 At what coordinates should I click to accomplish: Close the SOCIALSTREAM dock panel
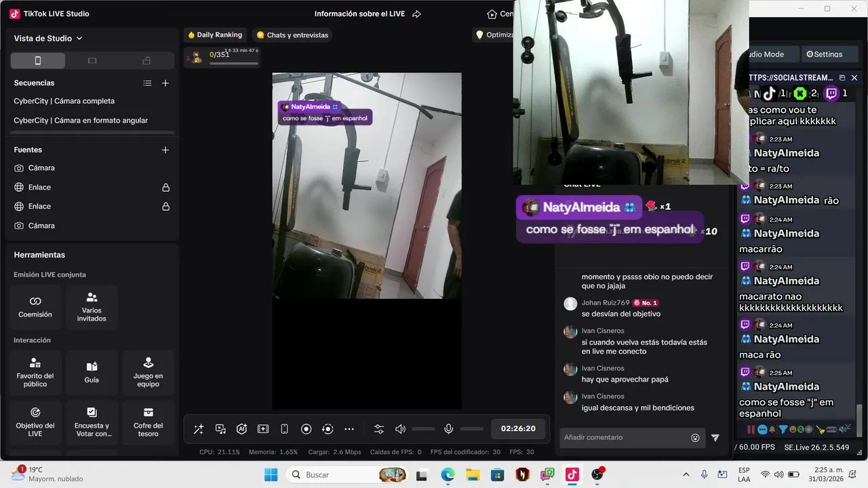pyautogui.click(x=854, y=78)
